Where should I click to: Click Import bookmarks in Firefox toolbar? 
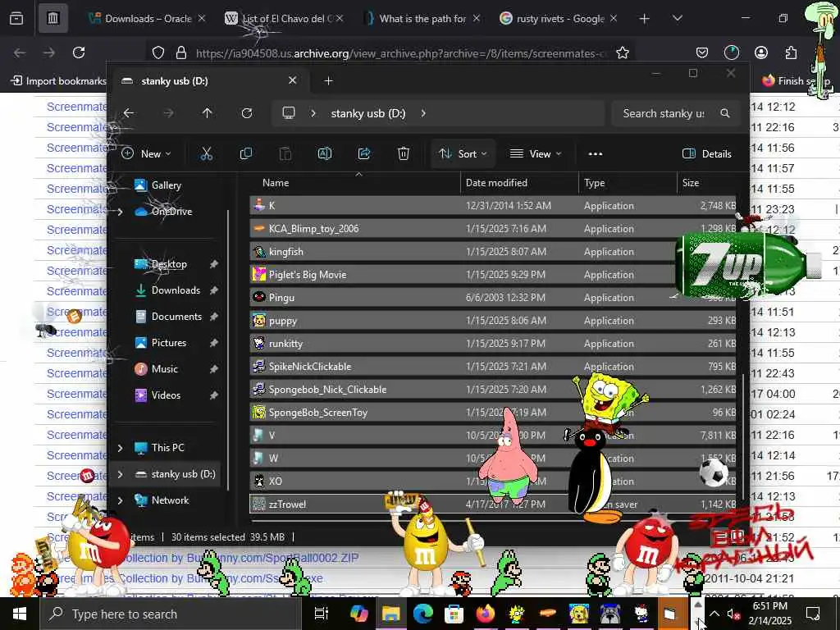(x=59, y=81)
